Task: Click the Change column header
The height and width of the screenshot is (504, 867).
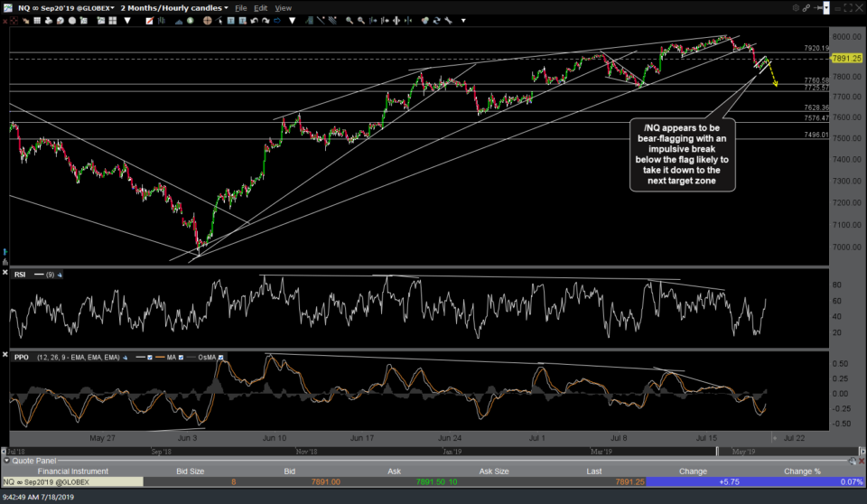Action: (693, 471)
